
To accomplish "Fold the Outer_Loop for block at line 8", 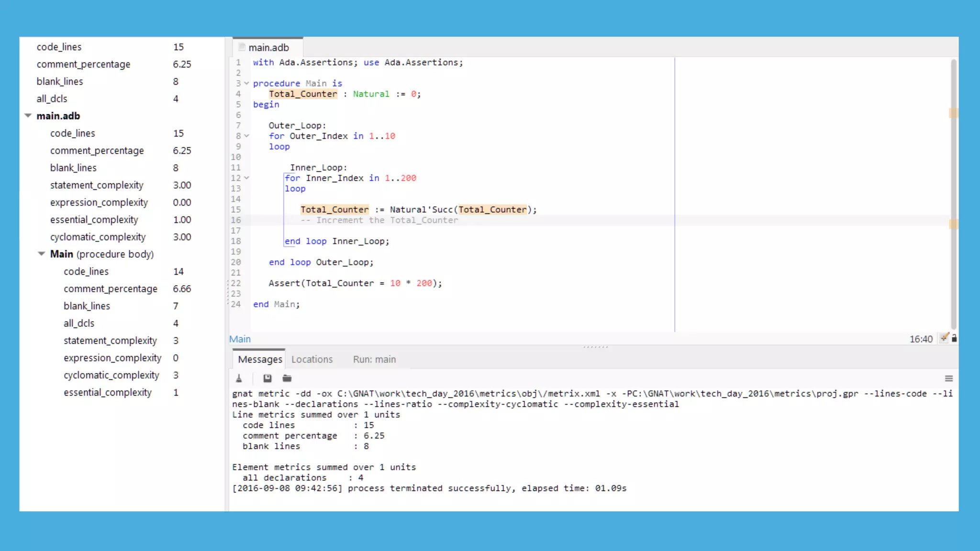I will 246,136.
